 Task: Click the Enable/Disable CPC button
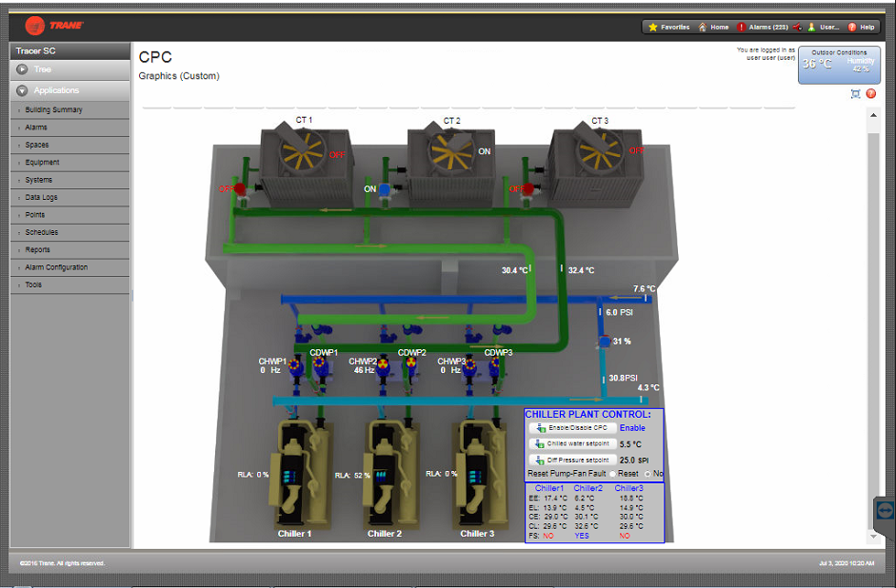point(572,427)
